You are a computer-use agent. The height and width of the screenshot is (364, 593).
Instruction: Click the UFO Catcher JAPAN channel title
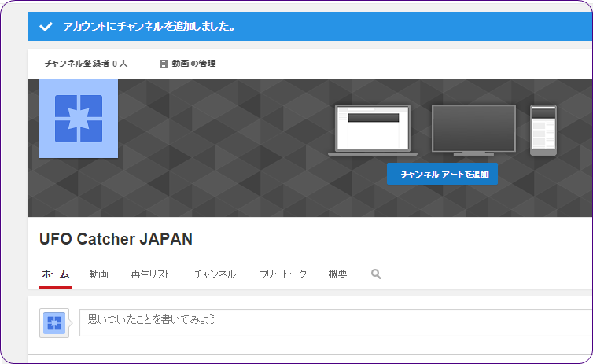[116, 239]
